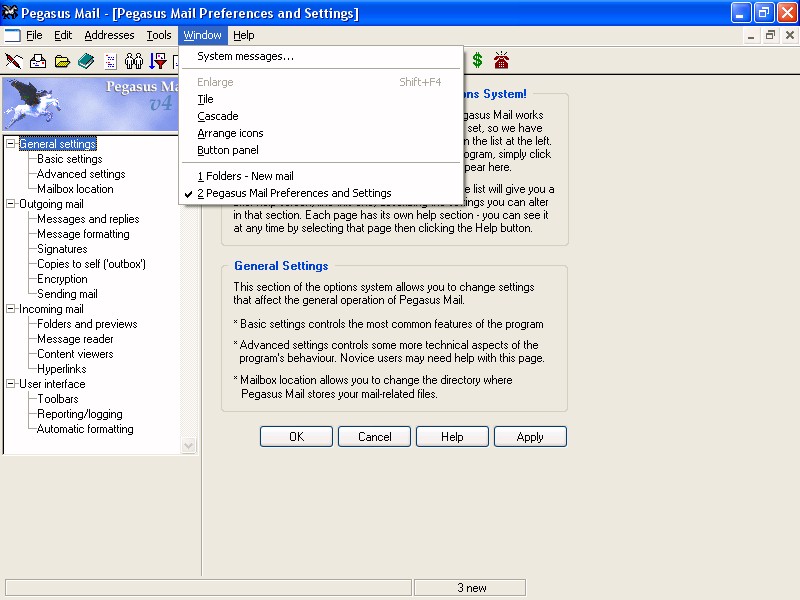Select Cascade in the Window menu
This screenshot has height=600, width=800.
321,116
